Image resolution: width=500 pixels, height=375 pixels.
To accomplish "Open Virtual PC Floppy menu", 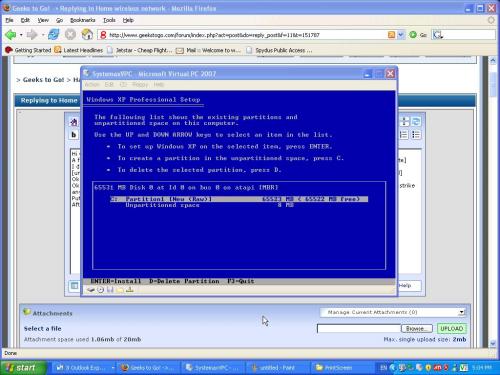I will click(140, 85).
